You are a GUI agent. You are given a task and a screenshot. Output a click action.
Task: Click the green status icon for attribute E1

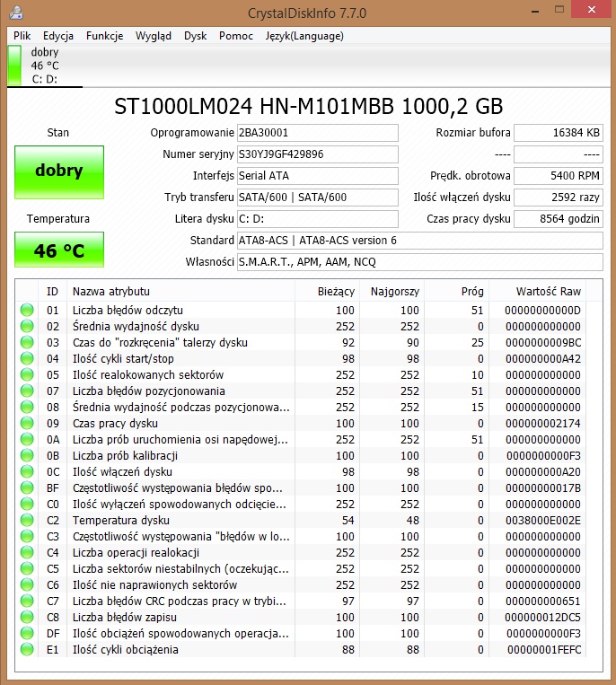click(27, 650)
